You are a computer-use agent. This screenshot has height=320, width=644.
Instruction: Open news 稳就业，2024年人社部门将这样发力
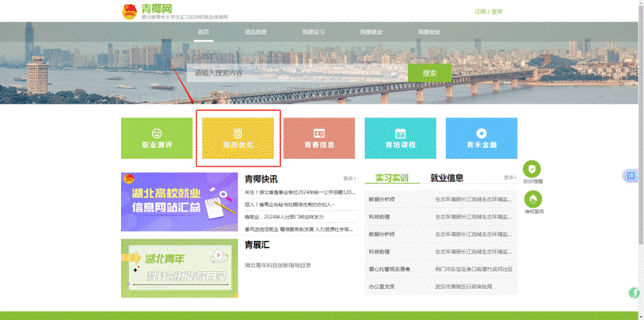click(284, 217)
